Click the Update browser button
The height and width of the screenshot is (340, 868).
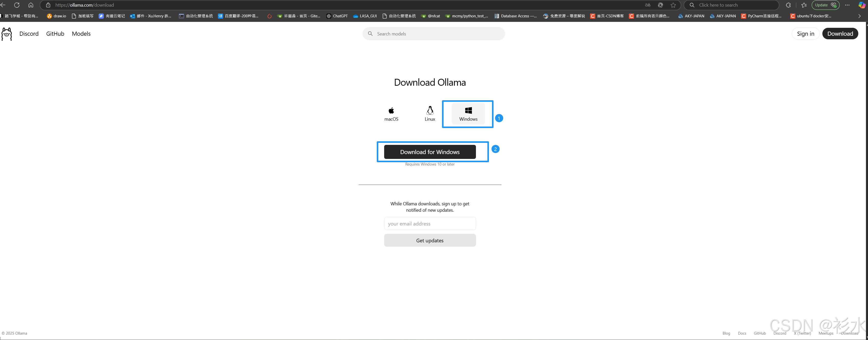825,5
